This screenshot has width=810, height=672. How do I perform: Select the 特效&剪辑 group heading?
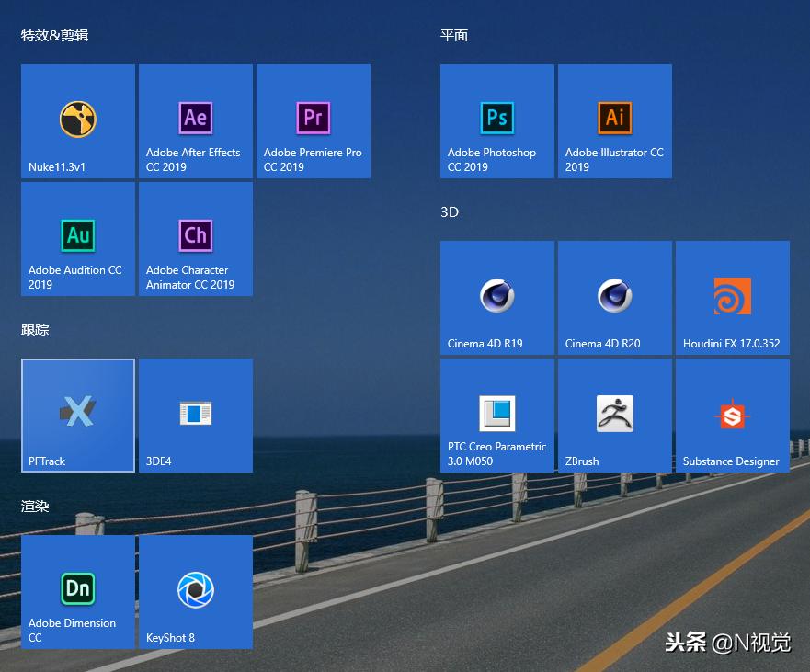(x=55, y=35)
